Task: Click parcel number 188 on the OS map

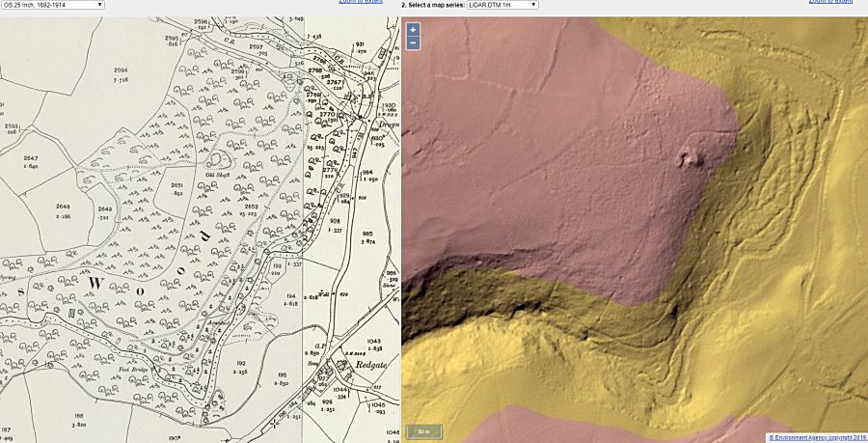Action: click(79, 414)
